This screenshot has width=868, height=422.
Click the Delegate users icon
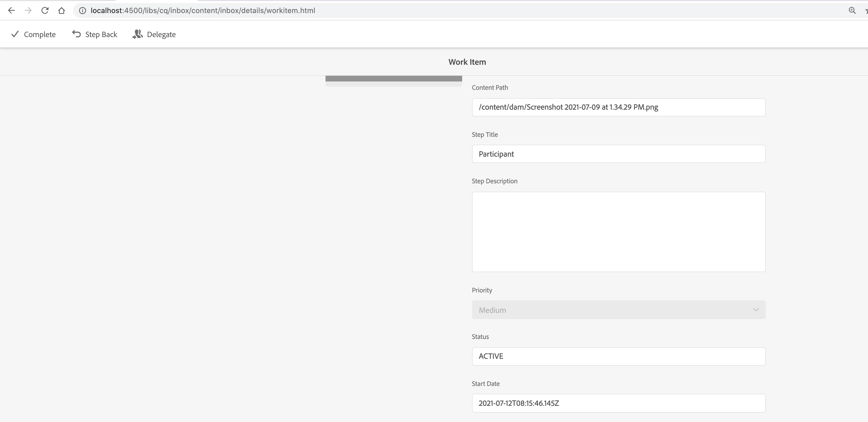pos(137,34)
